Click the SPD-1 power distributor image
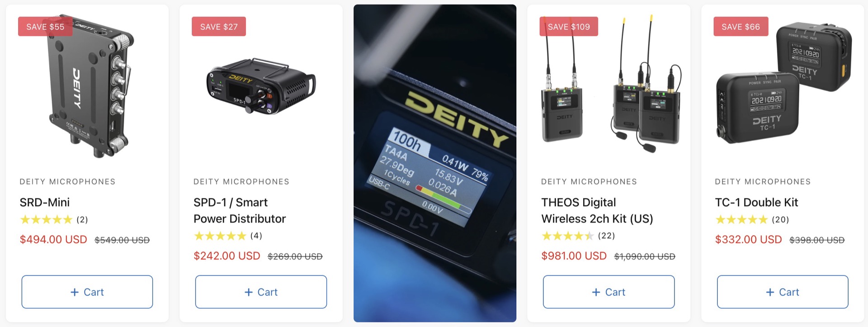The height and width of the screenshot is (327, 868). [261, 86]
